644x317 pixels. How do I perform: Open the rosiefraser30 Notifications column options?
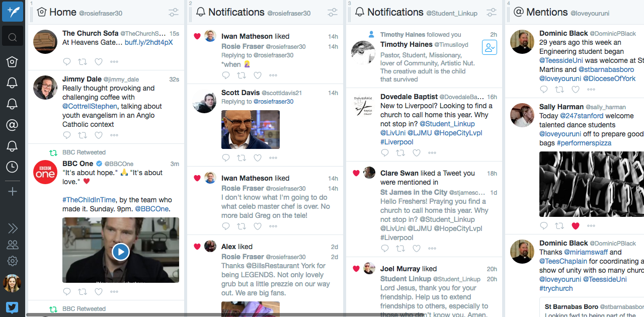(x=332, y=13)
